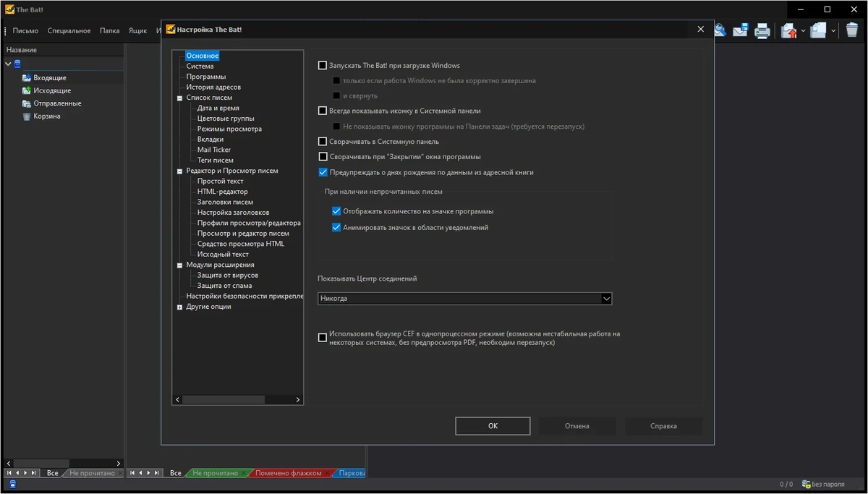Image resolution: width=868 pixels, height=494 pixels.
Task: Click folder pane horizontal scrollbar left arrow
Action: (9, 464)
